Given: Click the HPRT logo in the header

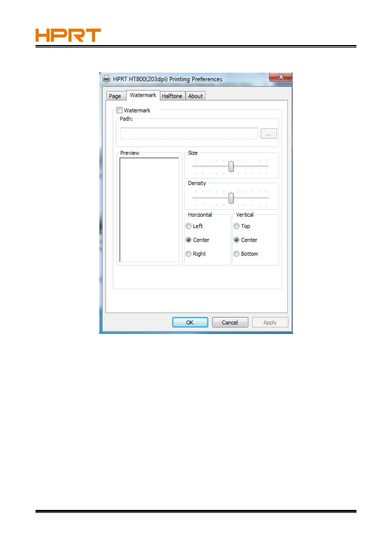Looking at the screenshot, I should coord(68,35).
